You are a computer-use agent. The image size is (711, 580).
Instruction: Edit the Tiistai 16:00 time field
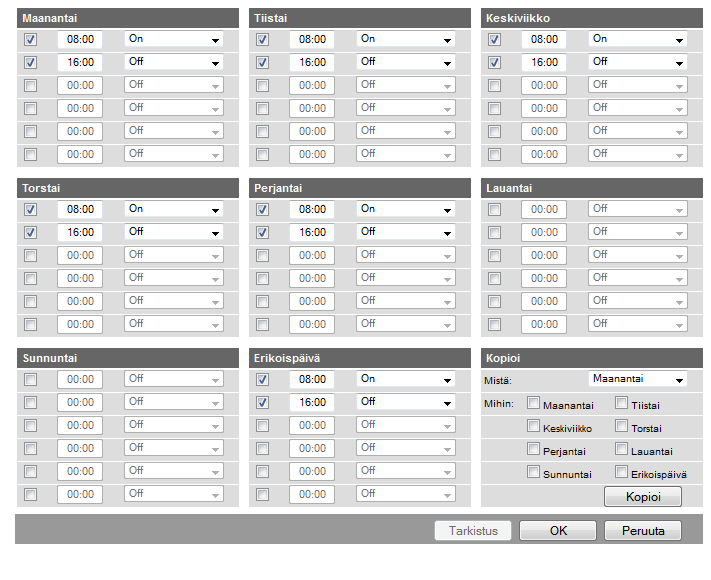312,63
